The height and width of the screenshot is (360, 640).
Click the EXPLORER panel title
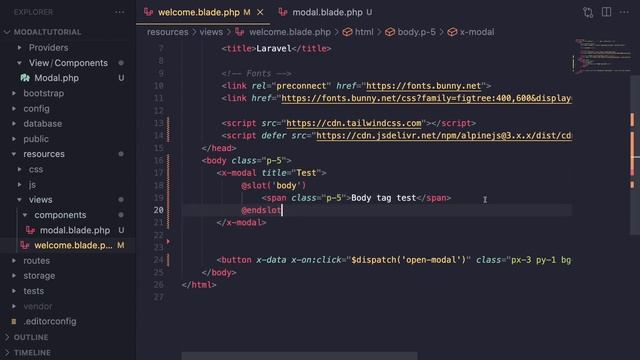pyautogui.click(x=33, y=12)
